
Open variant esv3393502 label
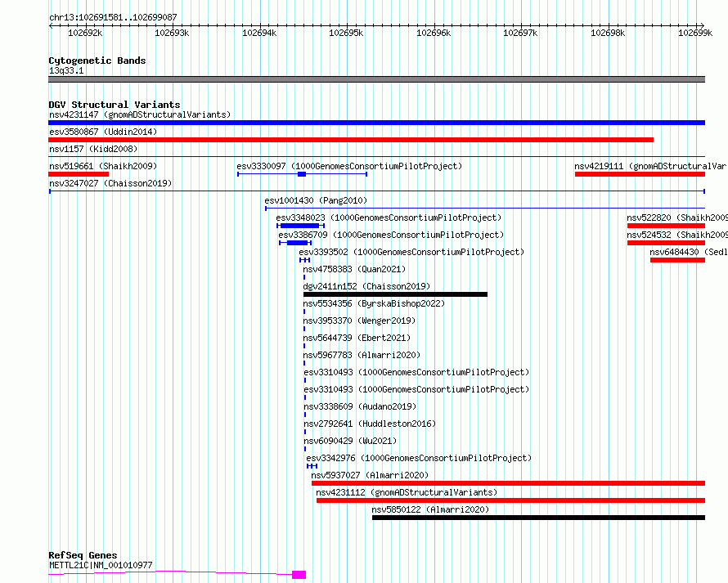(x=411, y=252)
